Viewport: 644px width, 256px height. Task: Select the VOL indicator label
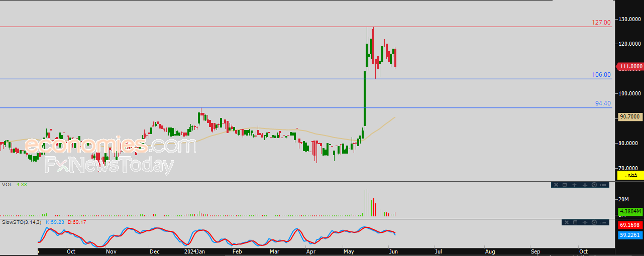tap(7, 184)
